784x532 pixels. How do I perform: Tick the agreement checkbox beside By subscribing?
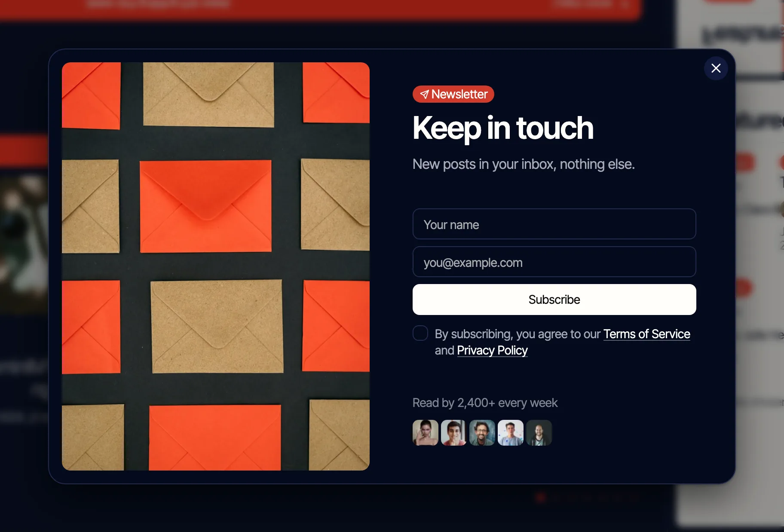(420, 333)
